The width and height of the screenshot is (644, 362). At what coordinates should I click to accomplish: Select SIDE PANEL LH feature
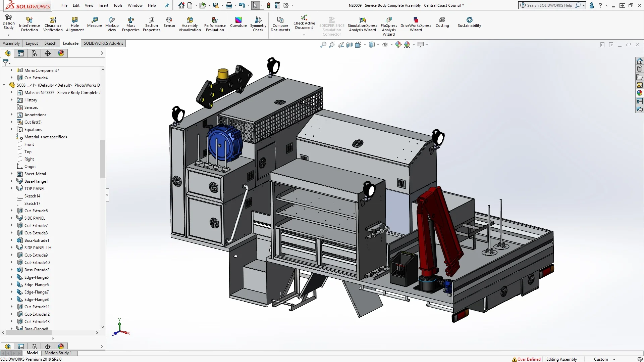[x=38, y=248]
